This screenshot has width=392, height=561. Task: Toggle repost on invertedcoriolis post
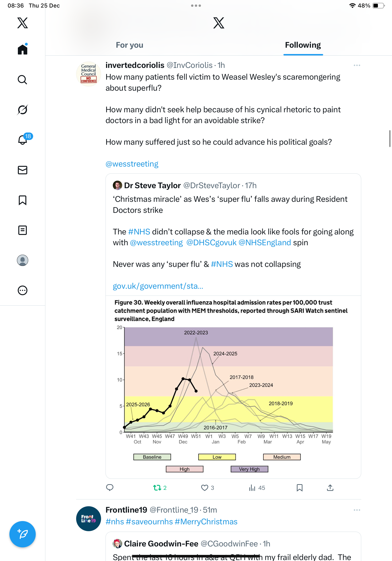157,488
